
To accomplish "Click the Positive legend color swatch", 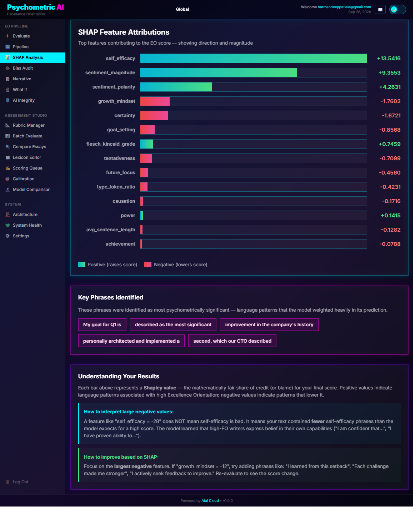I will click(82, 265).
